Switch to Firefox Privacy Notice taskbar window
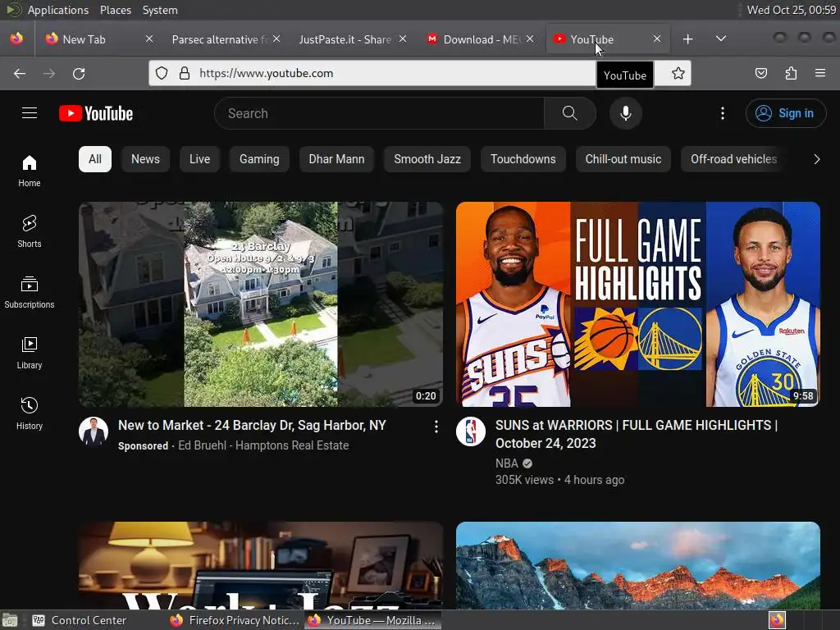Screen dimensions: 840x630 [x=235, y=620]
